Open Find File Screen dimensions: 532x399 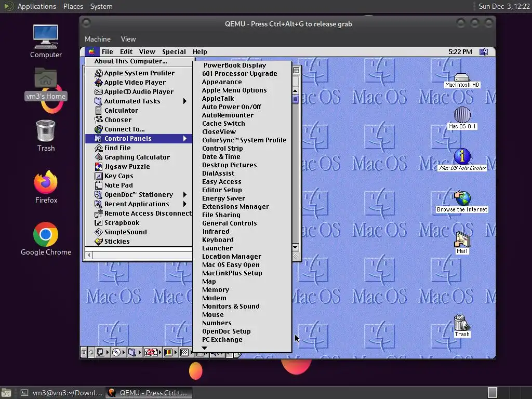click(x=139, y=148)
